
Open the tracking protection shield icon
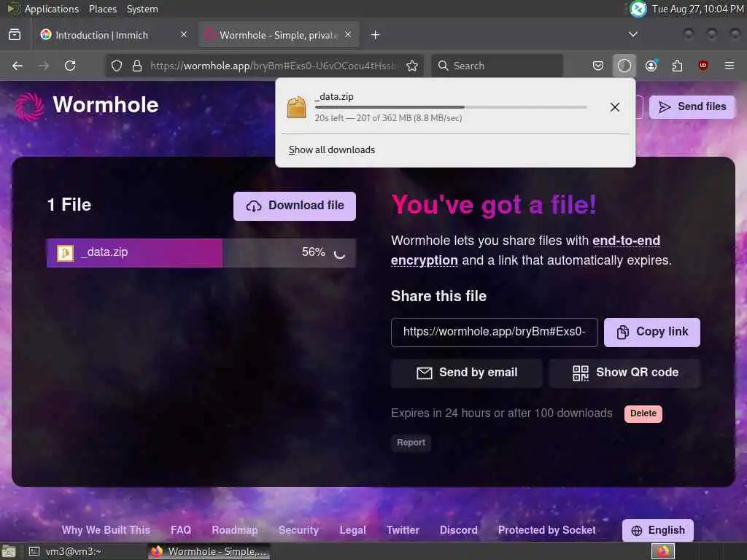click(x=117, y=66)
